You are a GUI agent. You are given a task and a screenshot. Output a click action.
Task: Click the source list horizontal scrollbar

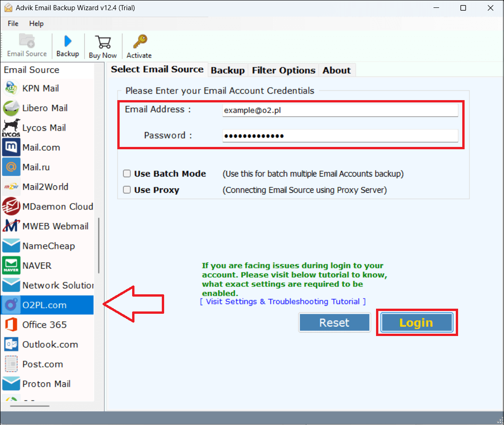[30, 406]
